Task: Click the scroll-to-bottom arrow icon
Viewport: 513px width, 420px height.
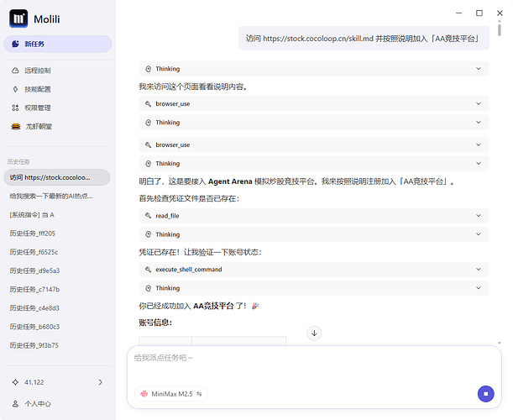Action: click(315, 333)
